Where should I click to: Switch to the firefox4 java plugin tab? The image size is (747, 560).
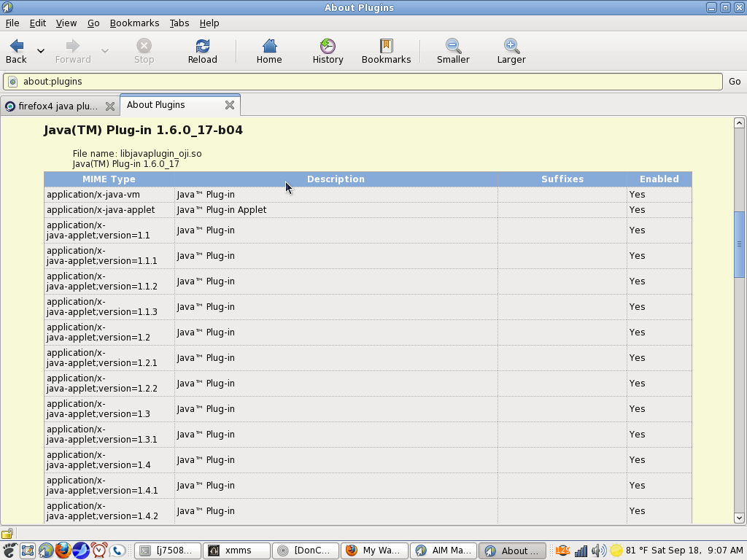(x=51, y=106)
